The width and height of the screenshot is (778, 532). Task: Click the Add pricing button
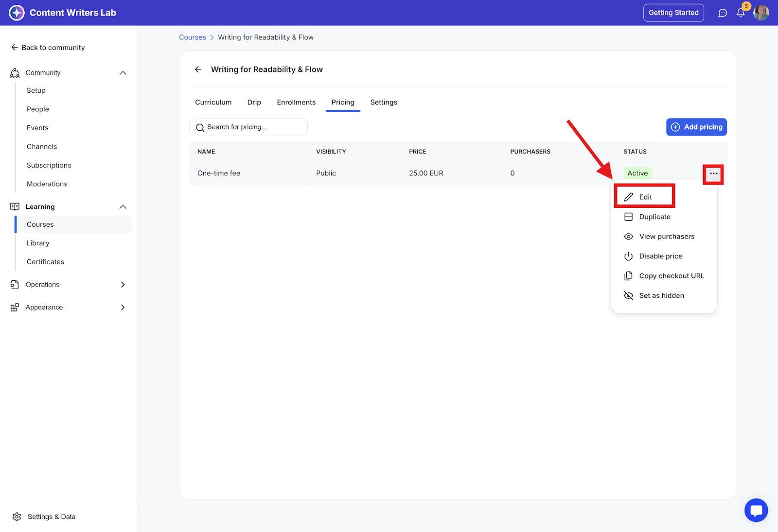[696, 127]
